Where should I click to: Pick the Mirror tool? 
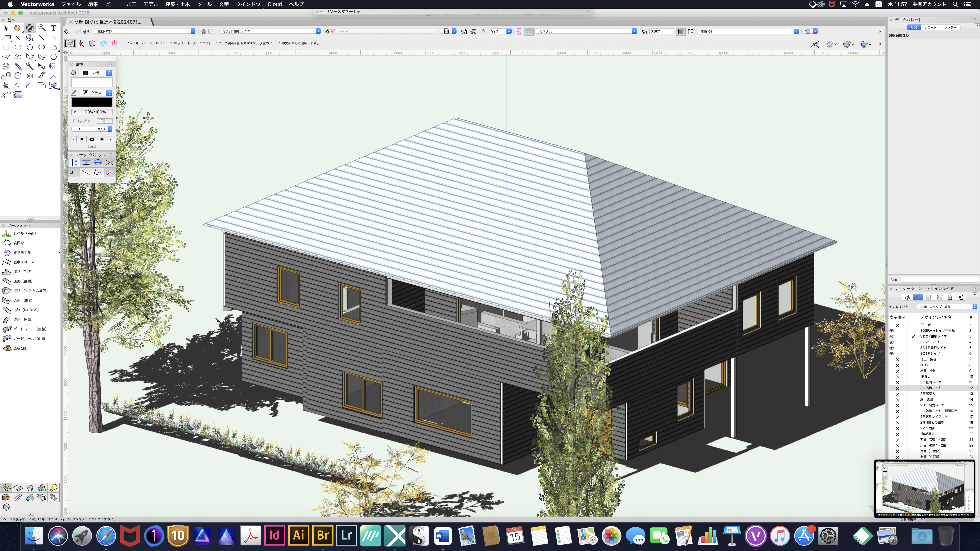[x=30, y=76]
